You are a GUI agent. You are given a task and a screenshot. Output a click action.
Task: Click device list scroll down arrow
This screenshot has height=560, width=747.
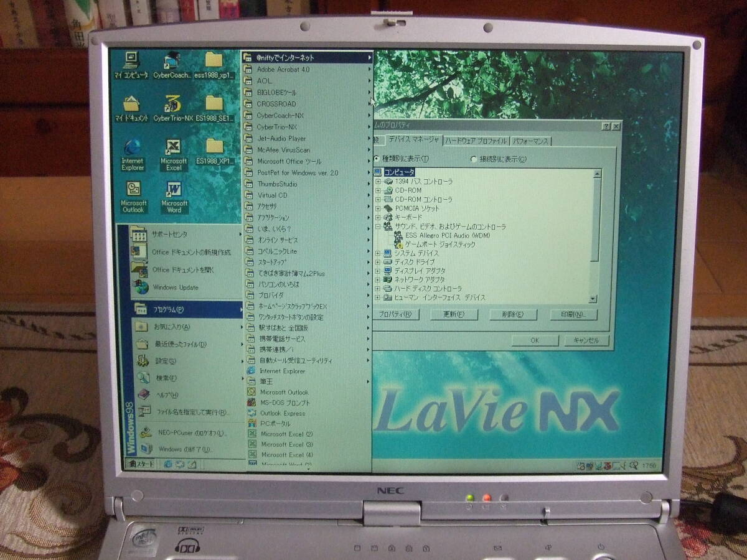coord(593,299)
